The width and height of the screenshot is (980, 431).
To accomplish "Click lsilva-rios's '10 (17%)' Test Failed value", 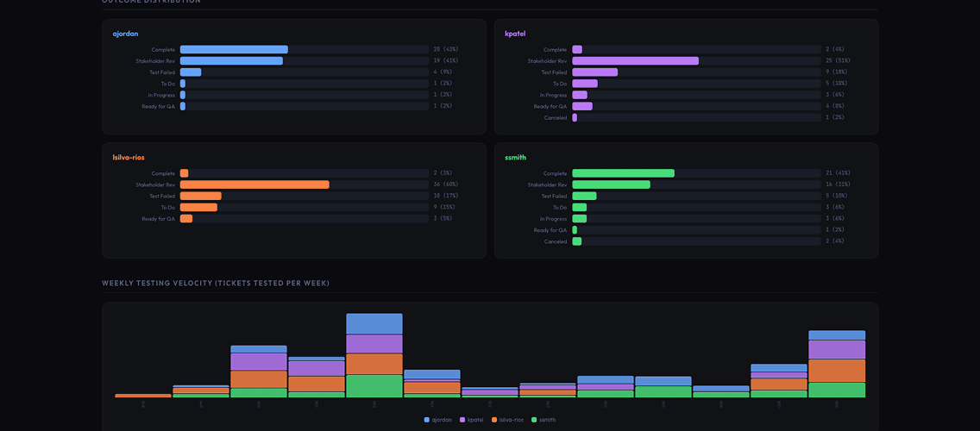I will click(446, 196).
